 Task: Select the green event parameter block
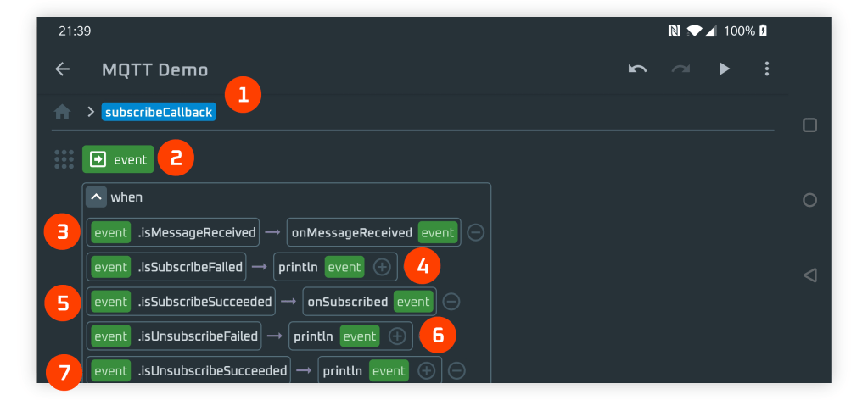119,159
